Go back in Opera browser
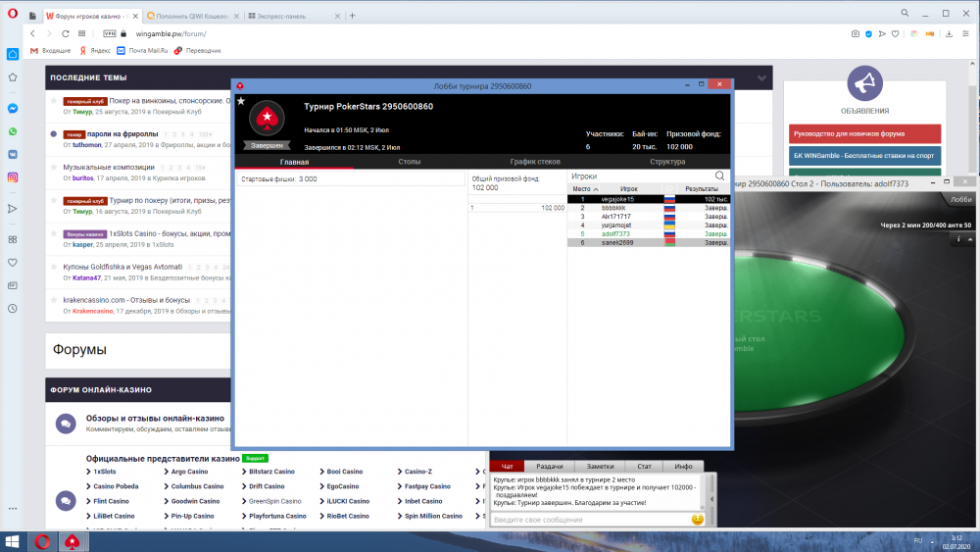Viewport: 980px width, 552px height. click(x=32, y=33)
